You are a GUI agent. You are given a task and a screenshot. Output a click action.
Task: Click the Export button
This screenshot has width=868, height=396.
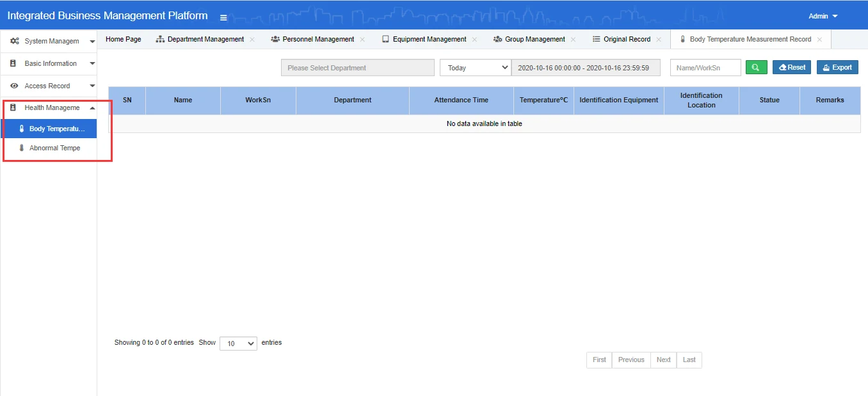pyautogui.click(x=837, y=67)
